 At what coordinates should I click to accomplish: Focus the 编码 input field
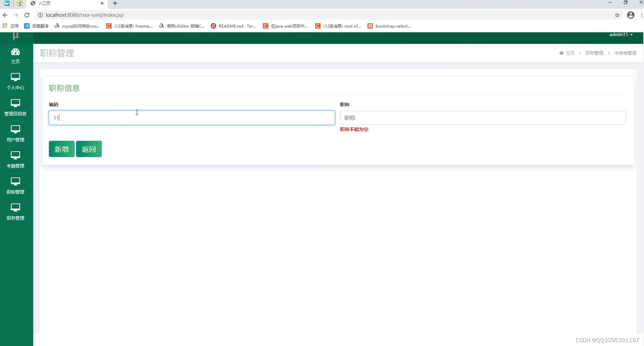point(192,118)
